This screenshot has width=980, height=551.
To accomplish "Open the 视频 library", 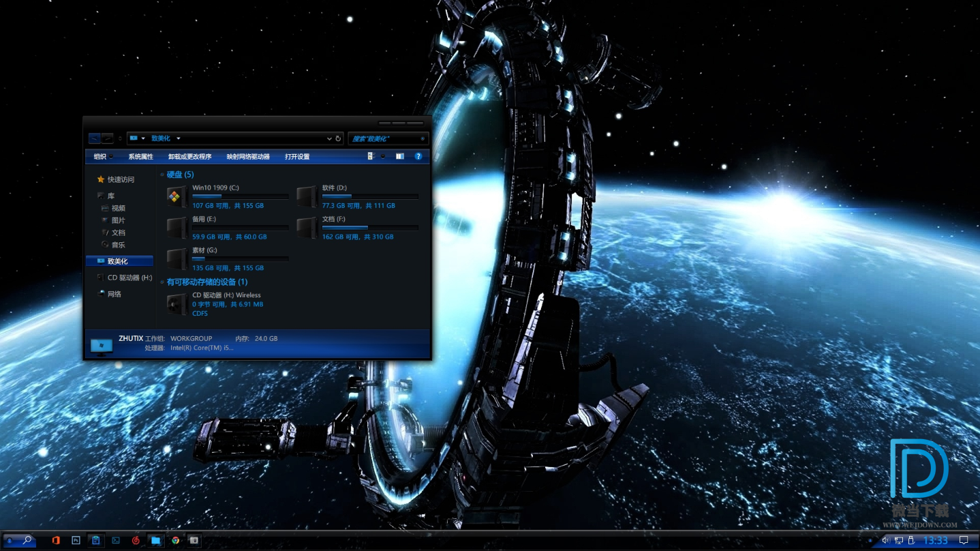I will tap(113, 208).
